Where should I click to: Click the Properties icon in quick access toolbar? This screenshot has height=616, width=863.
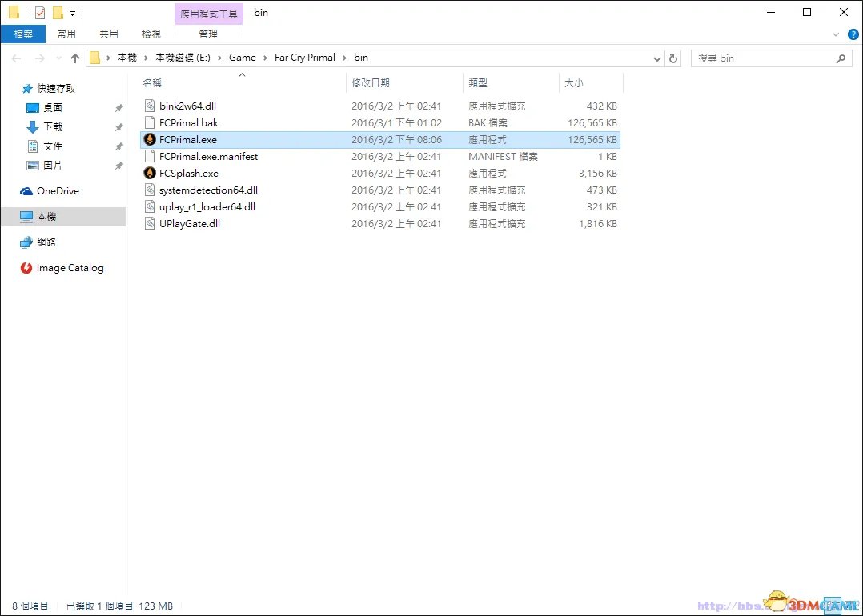coord(40,13)
